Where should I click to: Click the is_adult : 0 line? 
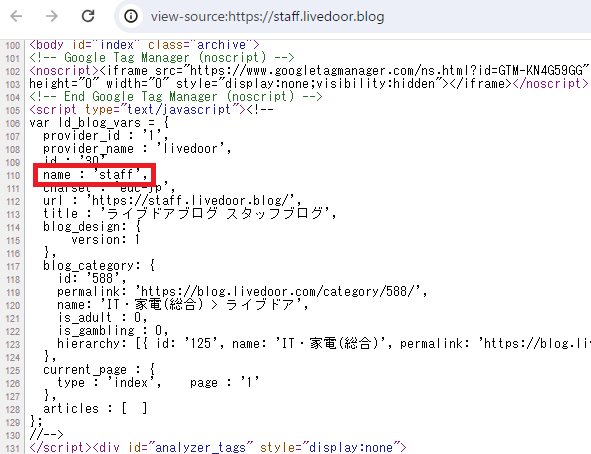[x=102, y=317]
